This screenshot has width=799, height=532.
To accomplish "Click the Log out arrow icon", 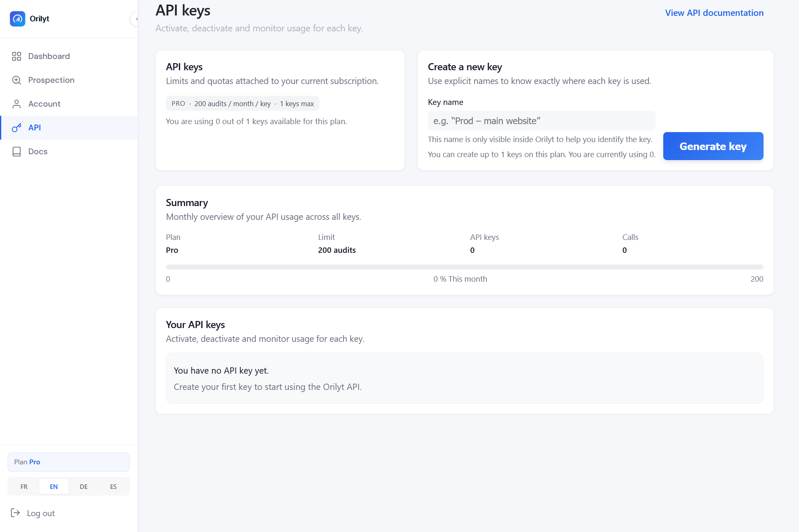I will tap(15, 513).
